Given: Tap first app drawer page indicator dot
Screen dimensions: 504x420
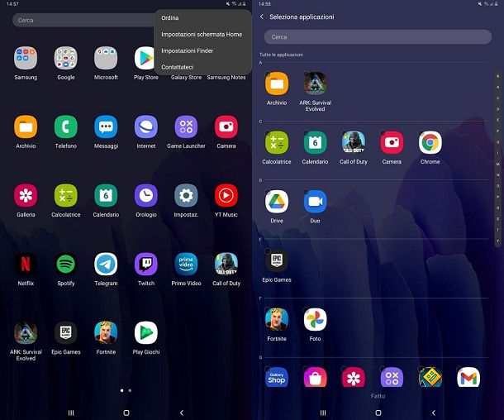Looking at the screenshot, I should (121, 390).
